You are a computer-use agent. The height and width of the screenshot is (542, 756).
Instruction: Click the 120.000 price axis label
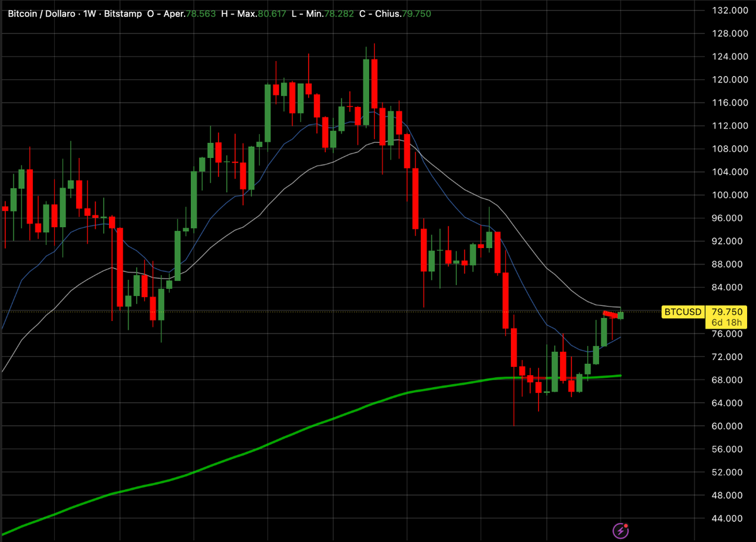729,80
